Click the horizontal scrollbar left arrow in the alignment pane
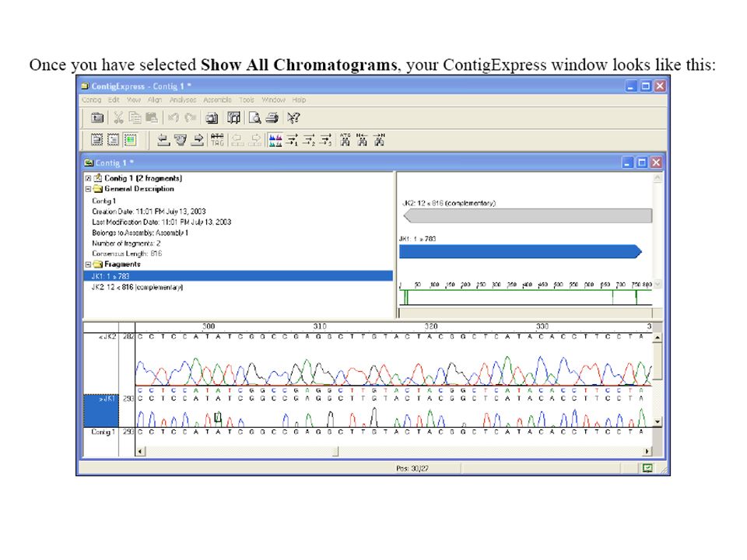Screen dimensions: 747x560 (141, 451)
